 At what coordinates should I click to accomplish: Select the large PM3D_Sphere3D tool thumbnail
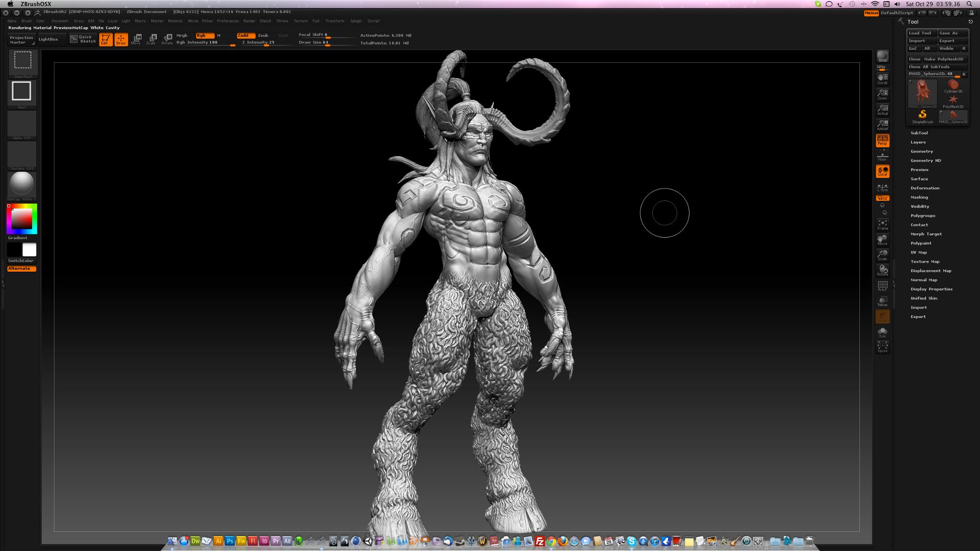point(923,94)
